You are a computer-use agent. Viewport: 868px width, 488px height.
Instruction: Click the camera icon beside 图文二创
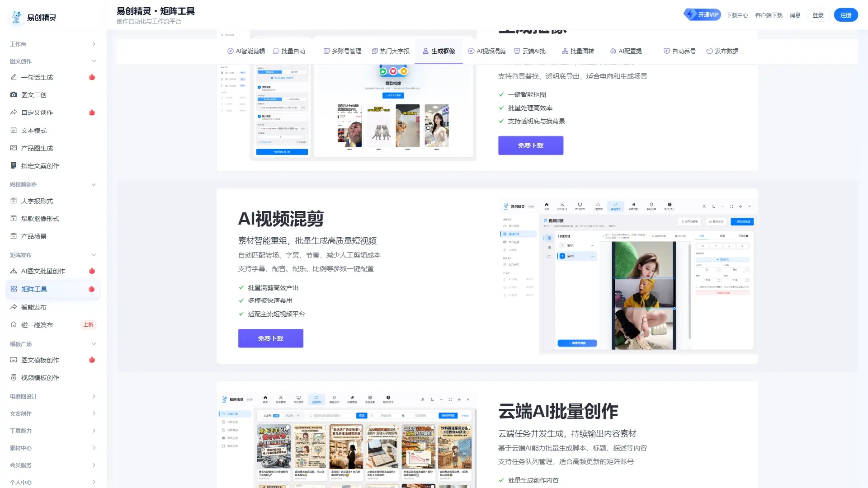point(14,95)
